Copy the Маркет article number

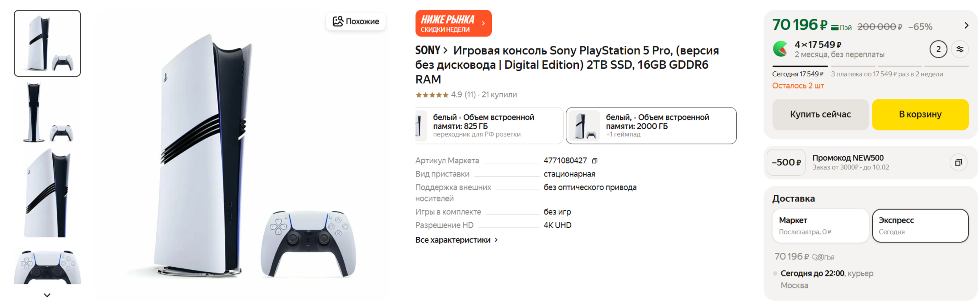(x=594, y=161)
